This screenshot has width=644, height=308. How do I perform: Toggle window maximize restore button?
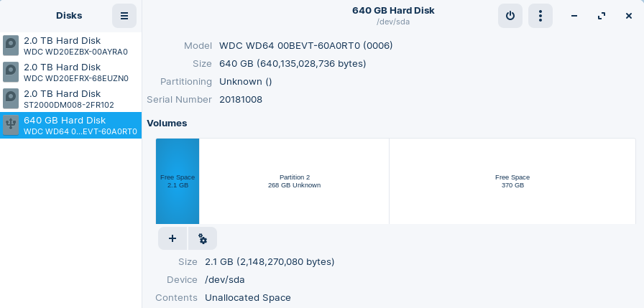[602, 16]
